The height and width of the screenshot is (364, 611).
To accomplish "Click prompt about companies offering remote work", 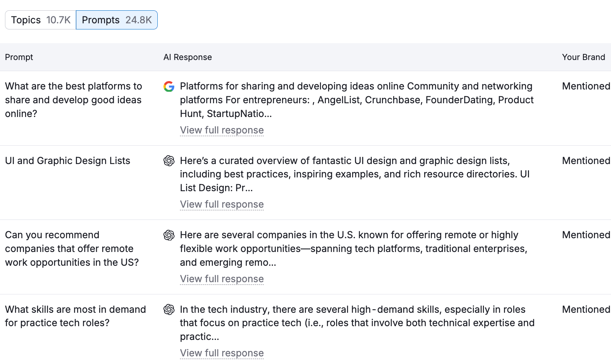I will coord(72,249).
